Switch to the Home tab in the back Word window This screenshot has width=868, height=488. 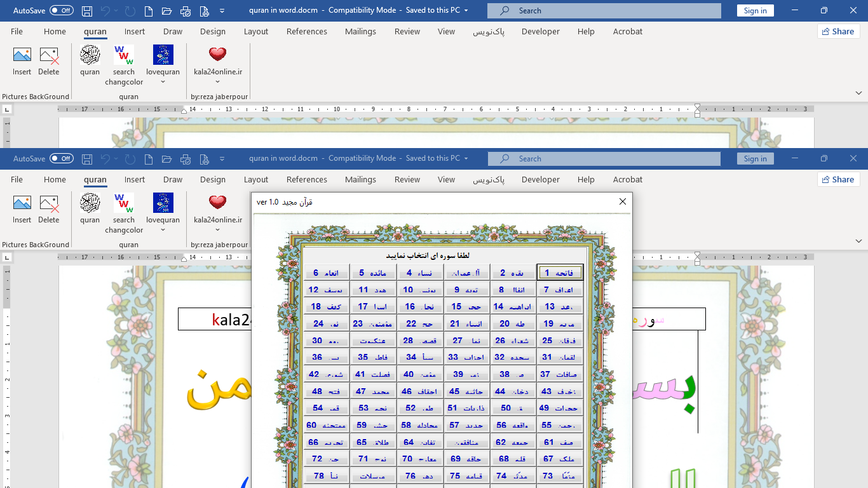pos(55,32)
